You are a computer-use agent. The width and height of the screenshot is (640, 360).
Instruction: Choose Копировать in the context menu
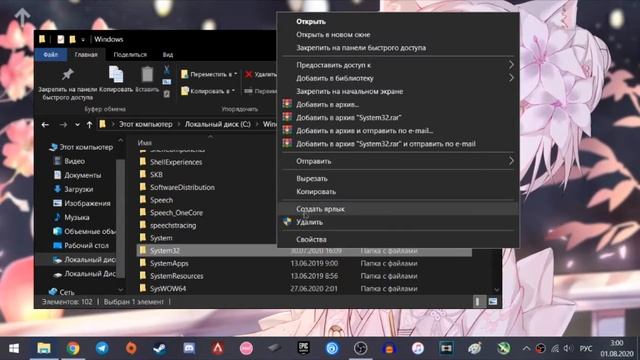398,191
